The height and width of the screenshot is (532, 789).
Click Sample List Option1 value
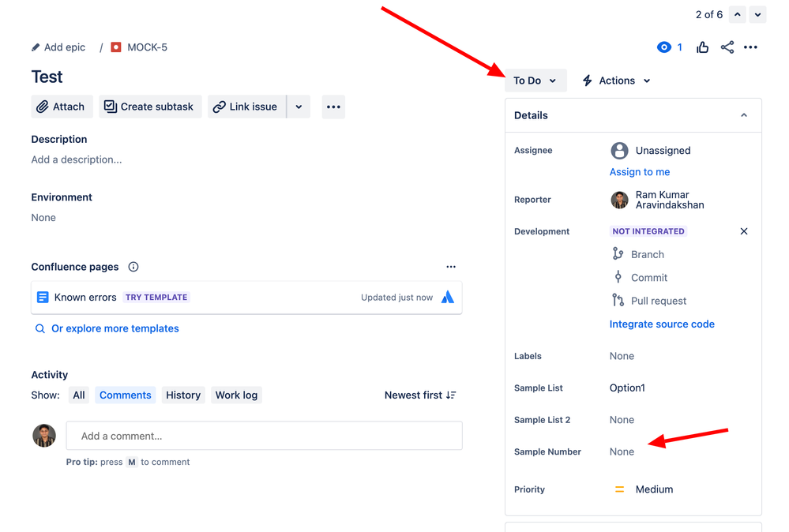627,388
